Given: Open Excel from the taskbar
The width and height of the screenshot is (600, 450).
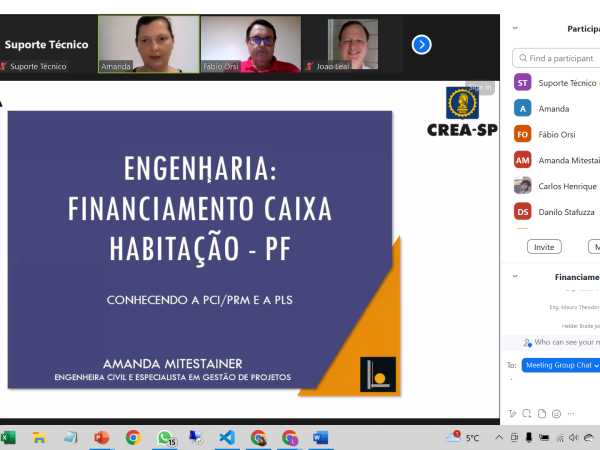Looking at the screenshot, I should [8, 437].
